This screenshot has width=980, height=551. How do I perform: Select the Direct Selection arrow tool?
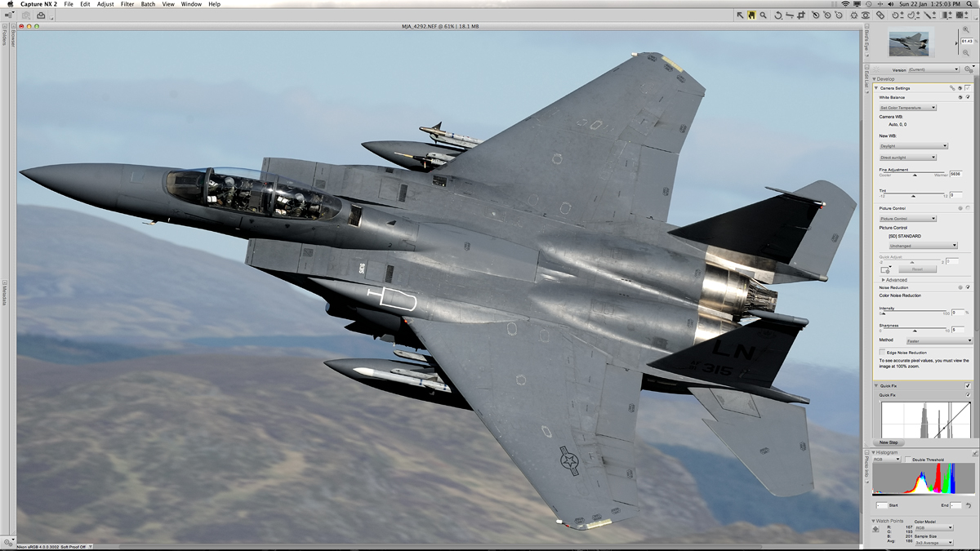[x=741, y=16]
